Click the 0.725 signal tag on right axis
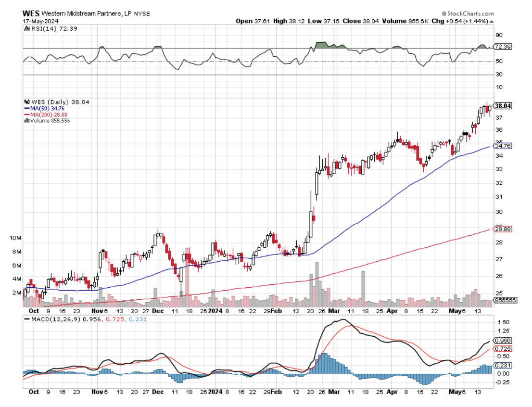The width and height of the screenshot is (532, 407). point(503,349)
